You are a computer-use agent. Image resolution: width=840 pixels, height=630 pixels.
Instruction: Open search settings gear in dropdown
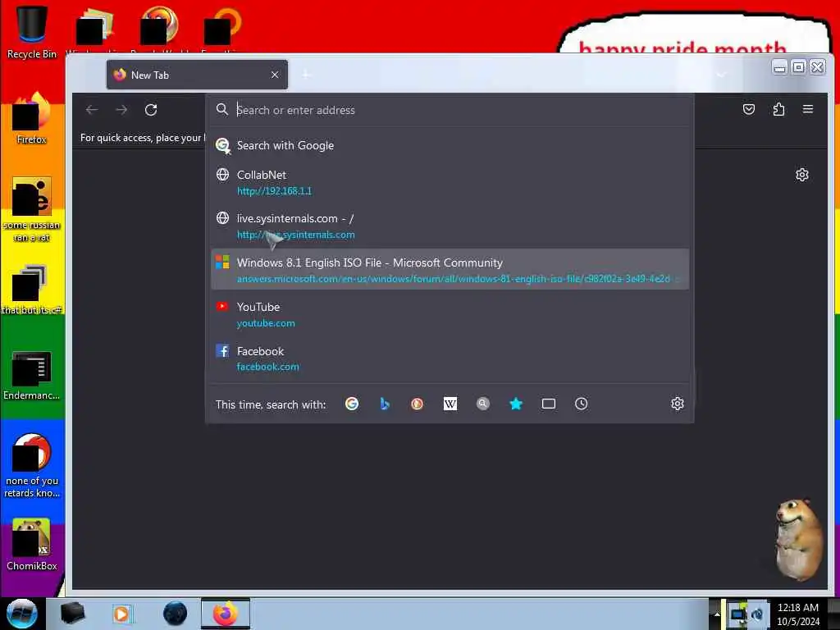click(x=677, y=404)
